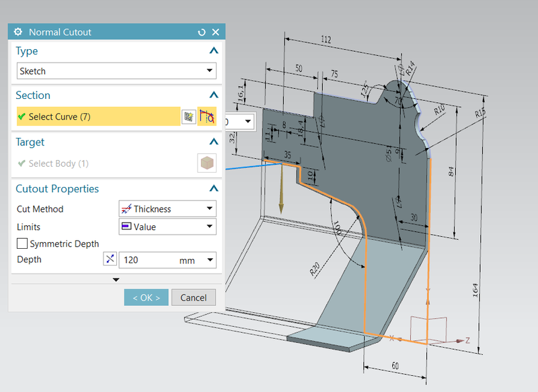Viewport: 538px width, 392px height.
Task: Click the Select Body icon under Target
Action: point(206,163)
